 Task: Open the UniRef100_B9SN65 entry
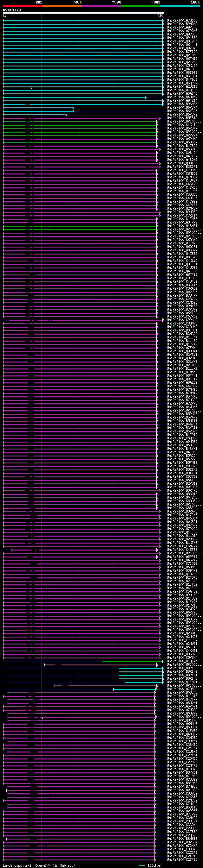182,104
